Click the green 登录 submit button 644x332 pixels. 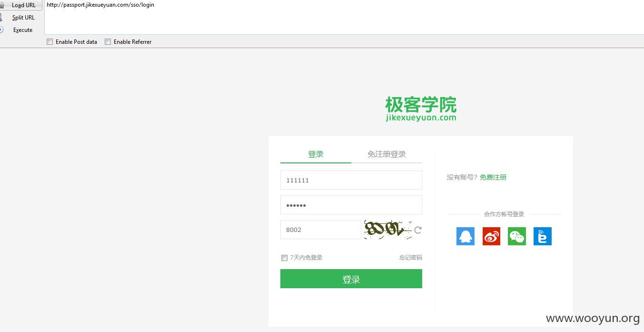coord(351,279)
